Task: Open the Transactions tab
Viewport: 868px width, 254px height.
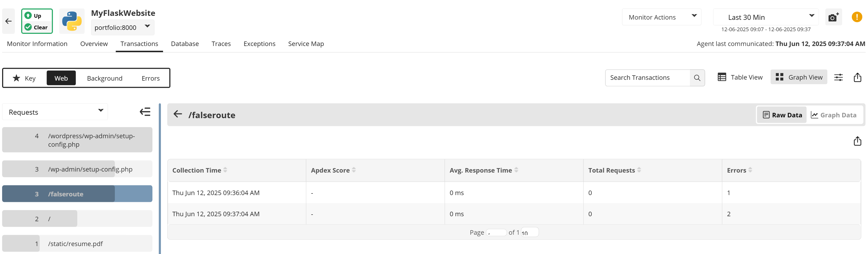Action: tap(139, 44)
